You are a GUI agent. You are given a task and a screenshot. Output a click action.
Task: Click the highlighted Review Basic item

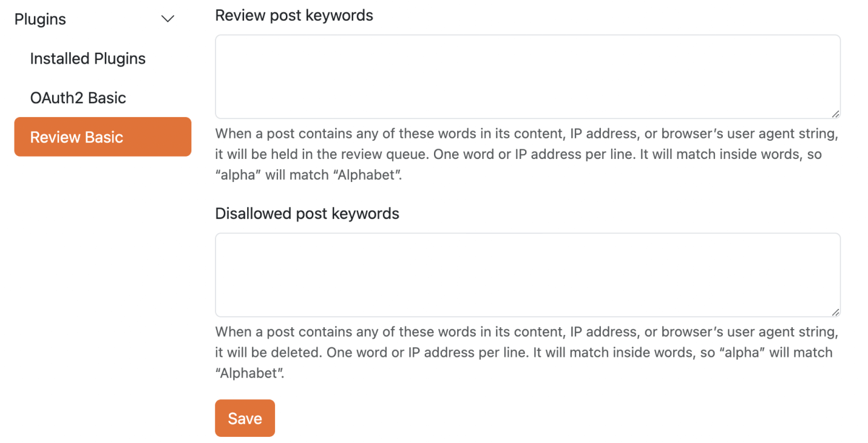tap(76, 137)
